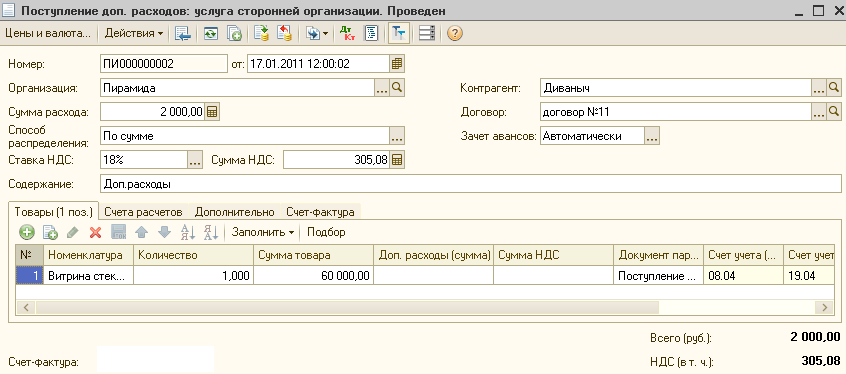
Task: Open the Договор selection ellipsis button
Action: (x=819, y=112)
